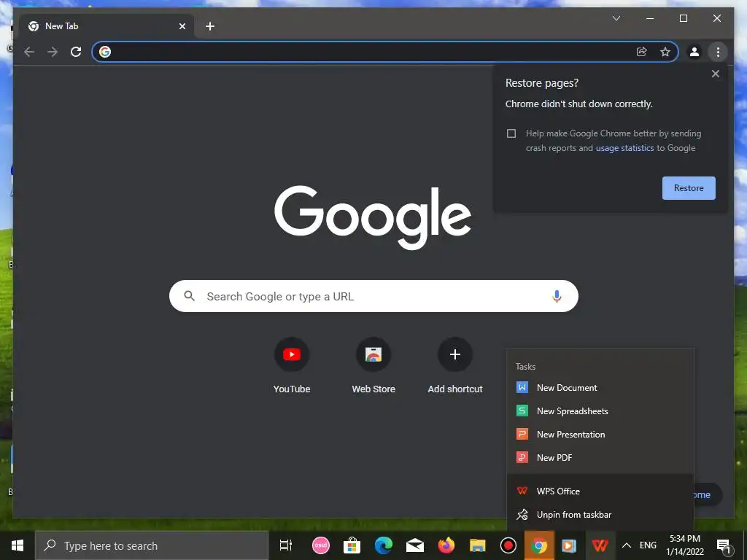
Task: Switch the ENG input language
Action: point(648,545)
